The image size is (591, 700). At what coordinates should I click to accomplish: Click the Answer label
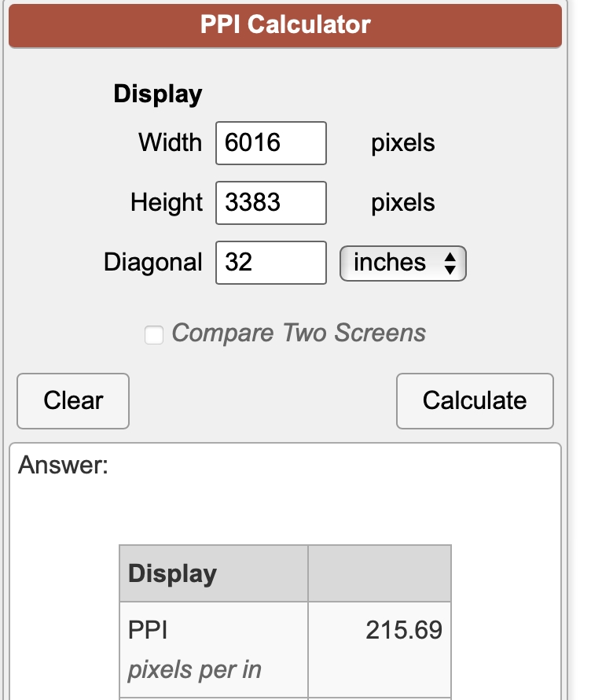click(x=63, y=465)
